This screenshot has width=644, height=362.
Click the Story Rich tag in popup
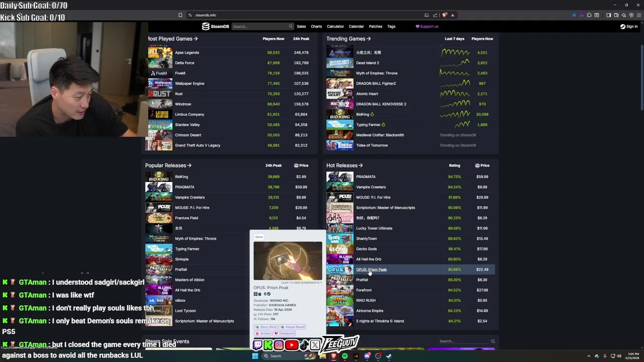pos(266,327)
